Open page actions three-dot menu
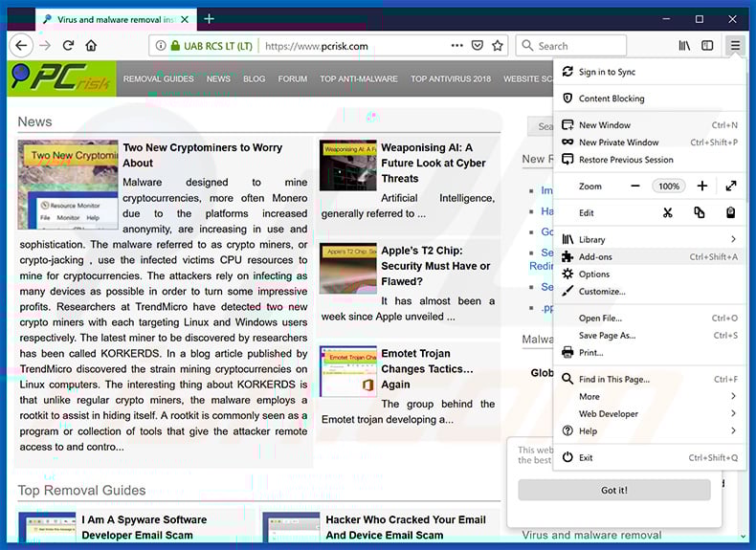Image resolution: width=756 pixels, height=550 pixels. [456, 46]
